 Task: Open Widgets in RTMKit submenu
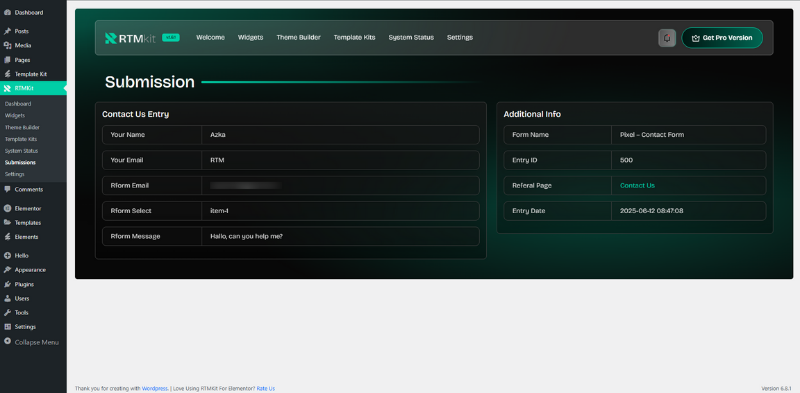15,115
